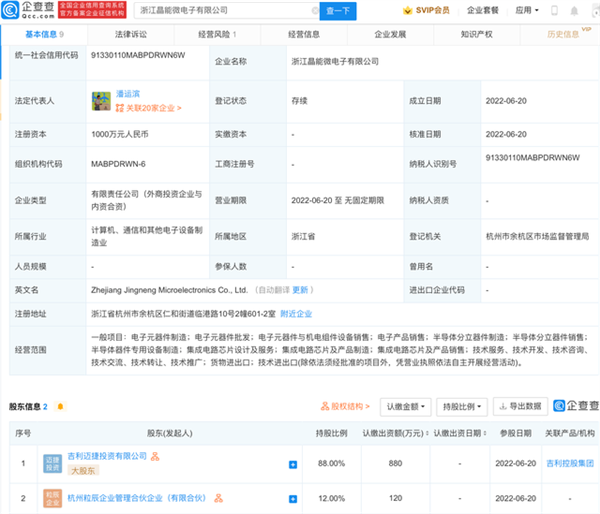Open the SVIP会员 link
600x514 pixels.
(432, 10)
